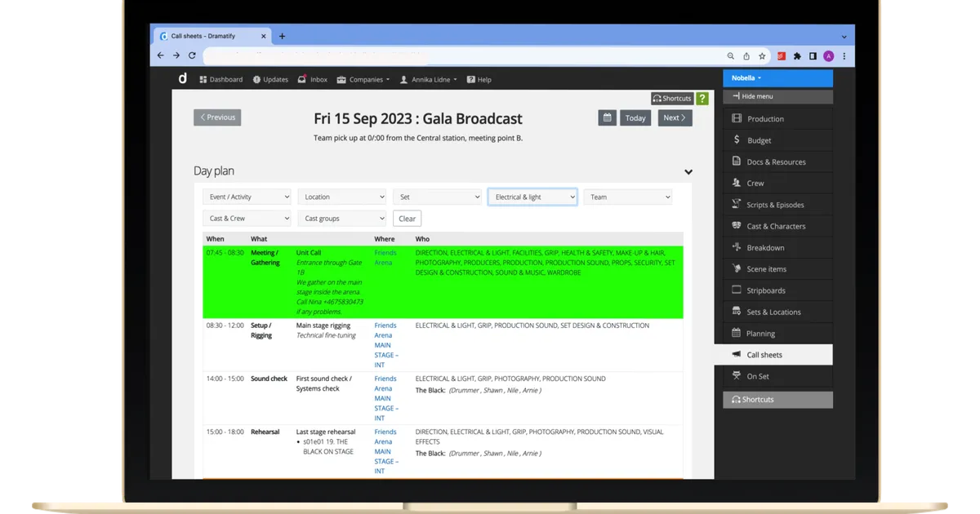The image size is (980, 514).
Task: Click the browser reload icon
Action: (x=192, y=55)
